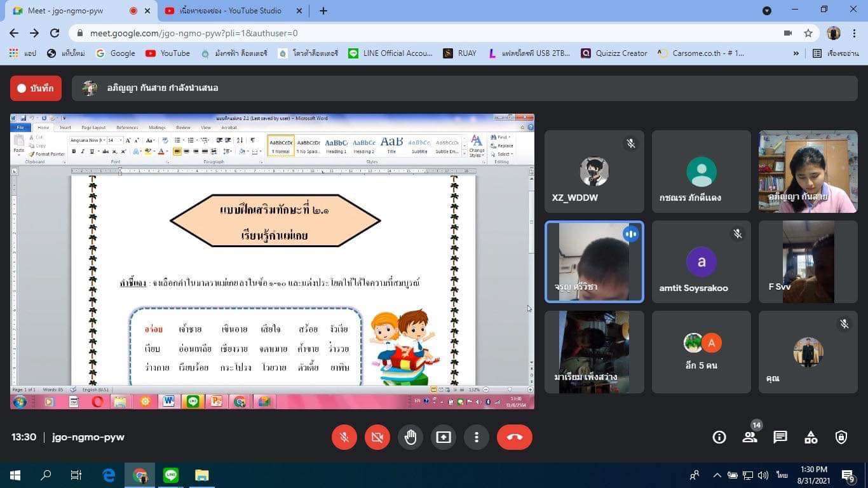Open a new browser tab

323,11
